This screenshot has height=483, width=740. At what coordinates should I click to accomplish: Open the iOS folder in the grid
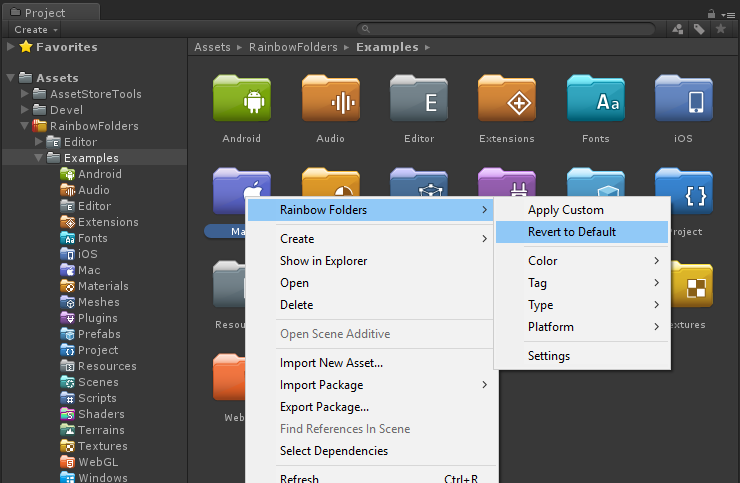(684, 98)
